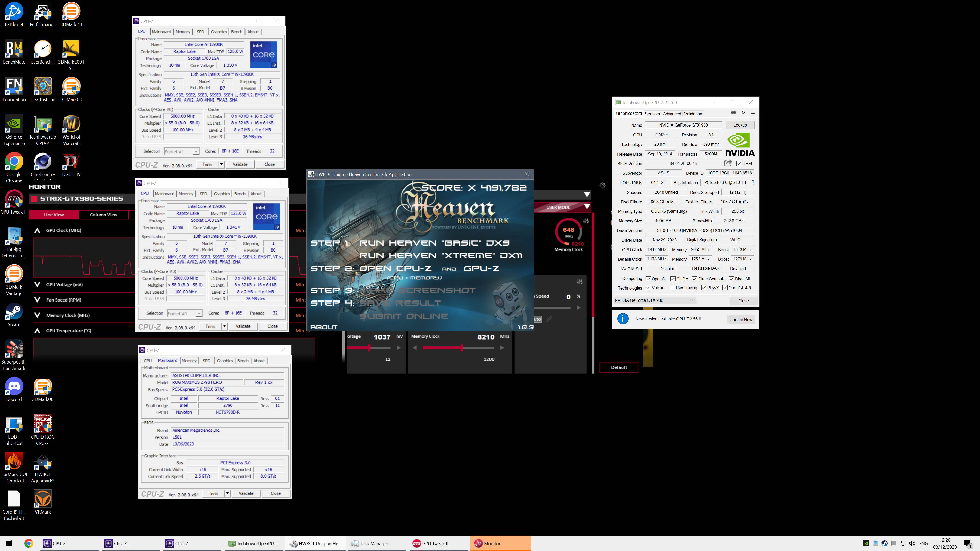Click Memory Clock increase arrow
Screen dimensions: 980x551
[x=502, y=348]
